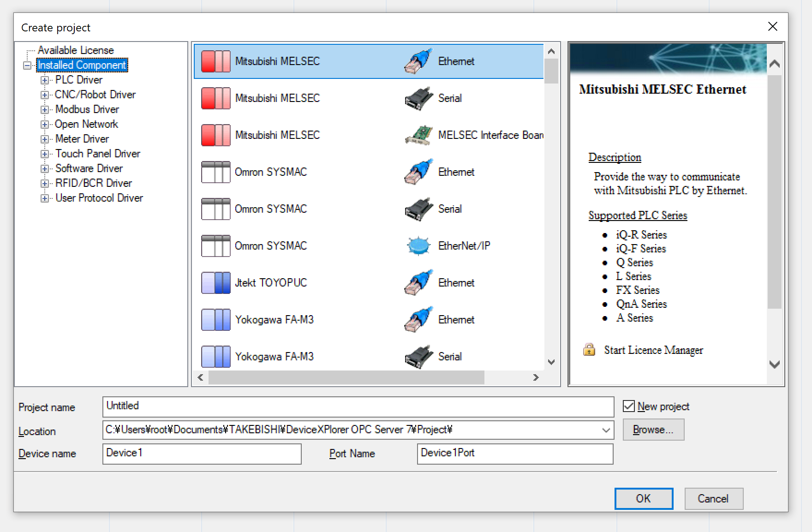This screenshot has height=532, width=812.
Task: Expand the Modbus Driver tree node
Action: (45, 110)
